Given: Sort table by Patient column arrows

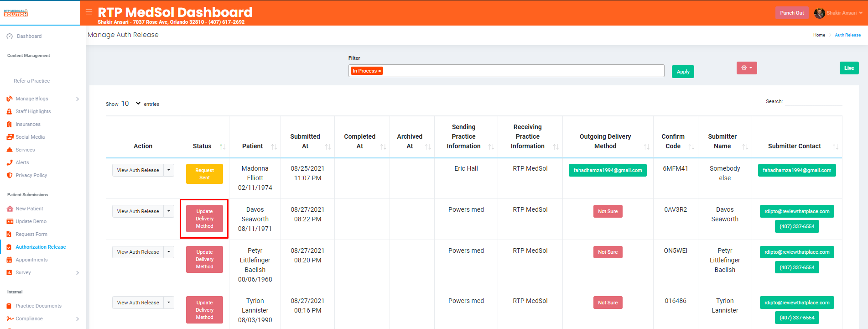Looking at the screenshot, I should tap(274, 146).
